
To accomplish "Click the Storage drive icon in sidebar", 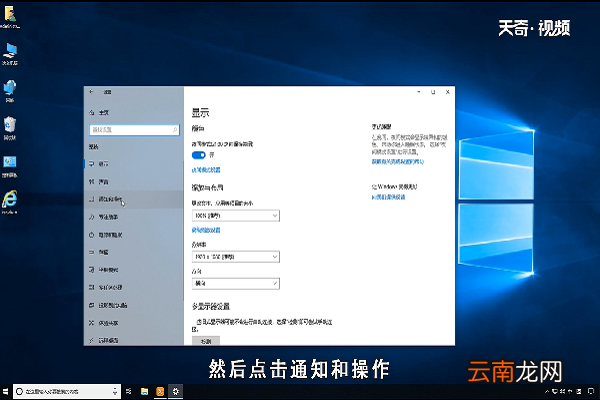I will click(91, 252).
